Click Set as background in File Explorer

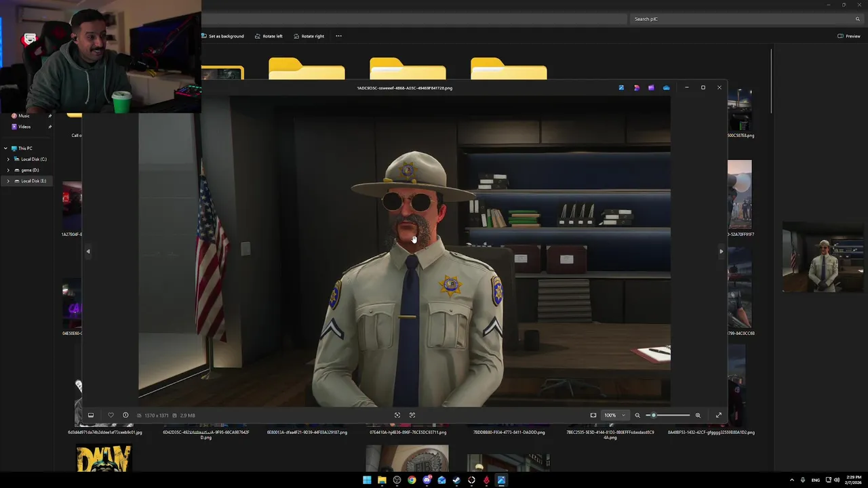tap(223, 36)
